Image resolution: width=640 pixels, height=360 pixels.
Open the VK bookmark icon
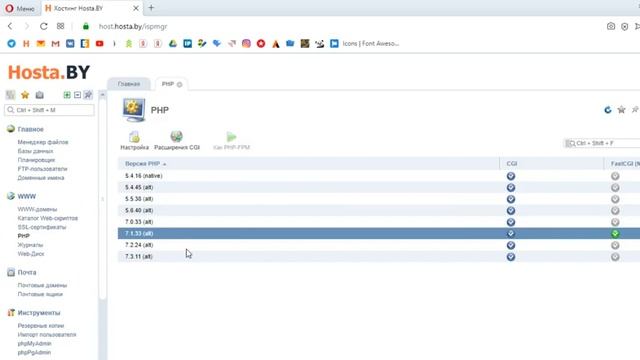point(70,44)
